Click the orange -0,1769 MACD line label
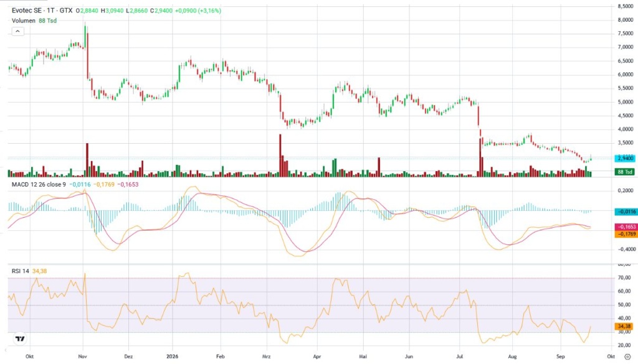638x364 pixels. pos(626,235)
